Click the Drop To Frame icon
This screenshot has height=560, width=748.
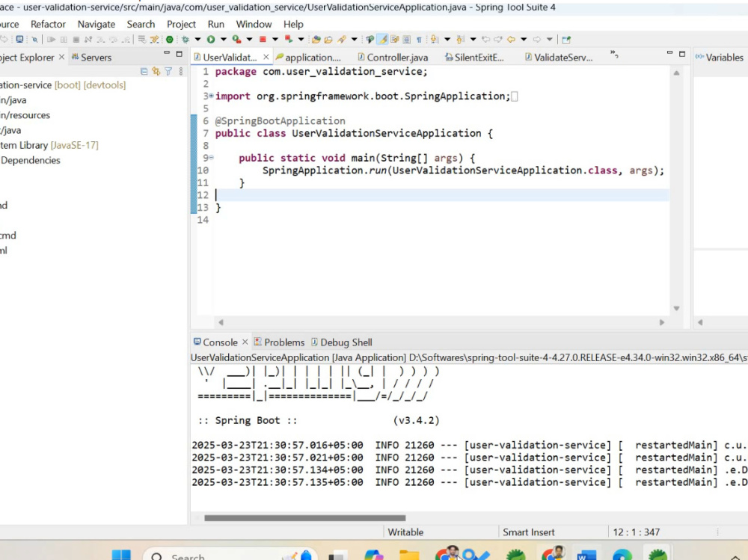(141, 40)
